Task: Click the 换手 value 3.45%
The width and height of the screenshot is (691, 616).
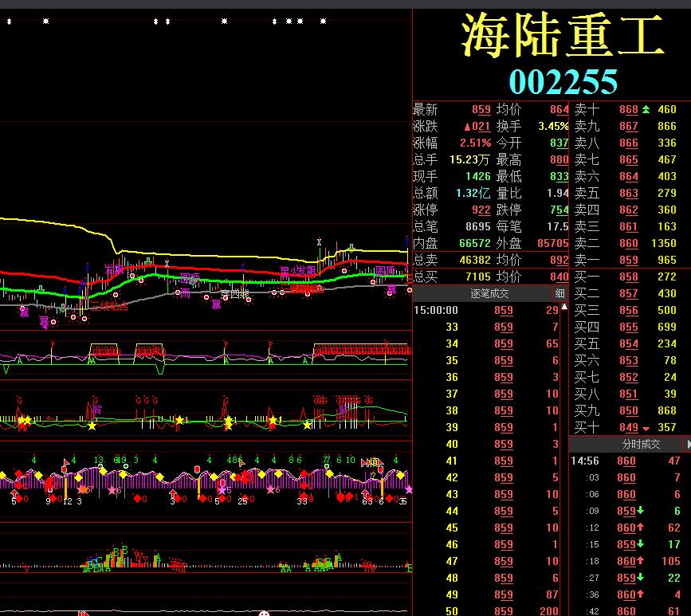Action: coord(553,127)
